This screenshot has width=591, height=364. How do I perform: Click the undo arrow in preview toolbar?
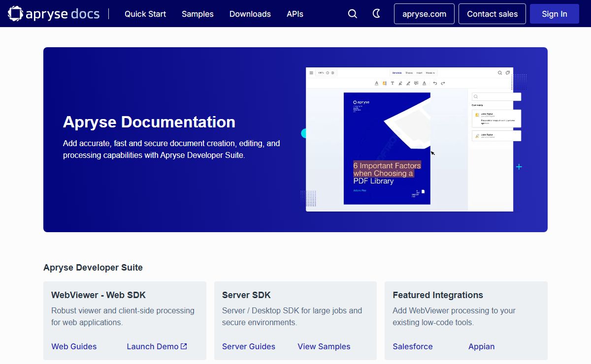pyautogui.click(x=435, y=83)
